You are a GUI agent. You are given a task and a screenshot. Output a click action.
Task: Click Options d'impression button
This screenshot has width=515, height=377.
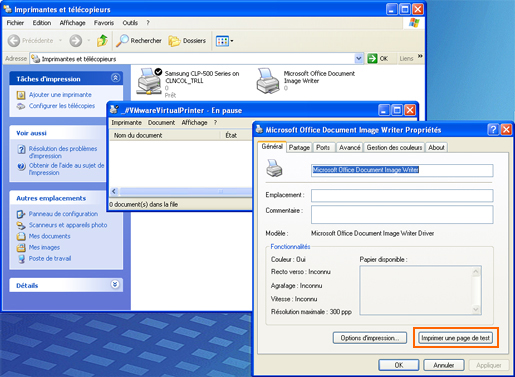[x=370, y=338]
